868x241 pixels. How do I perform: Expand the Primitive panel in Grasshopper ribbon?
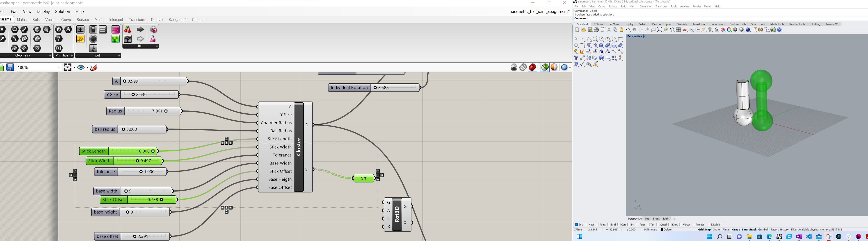click(72, 56)
